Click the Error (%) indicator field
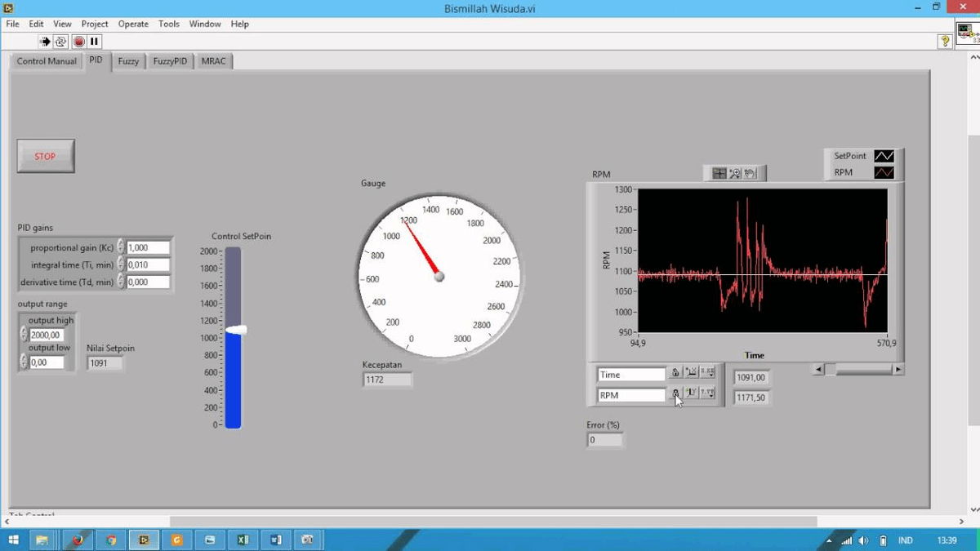Image resolution: width=980 pixels, height=551 pixels. 604,440
